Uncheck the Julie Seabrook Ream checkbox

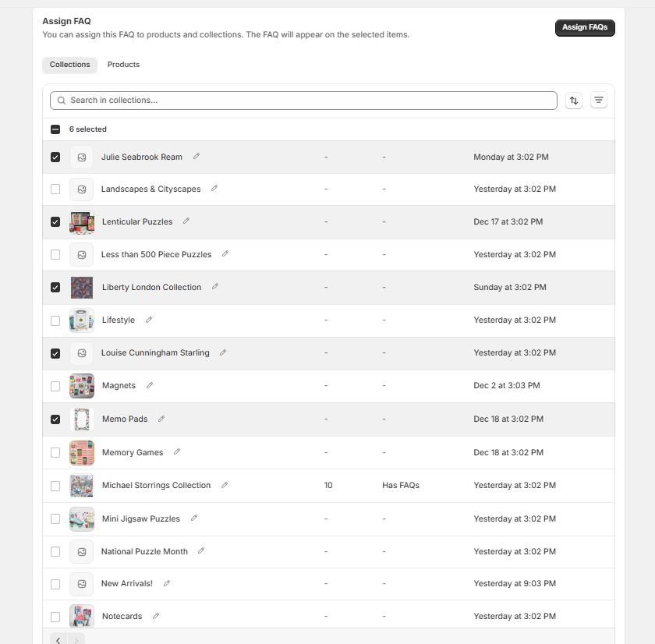click(x=55, y=157)
